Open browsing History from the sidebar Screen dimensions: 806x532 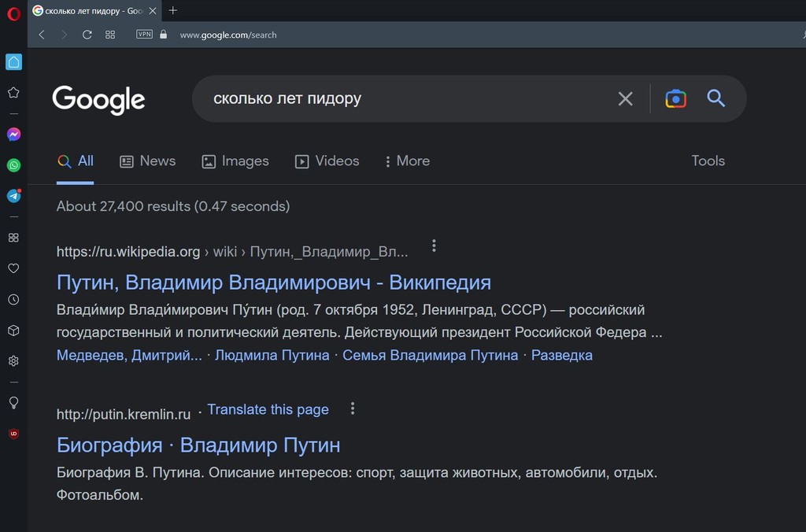click(x=13, y=299)
